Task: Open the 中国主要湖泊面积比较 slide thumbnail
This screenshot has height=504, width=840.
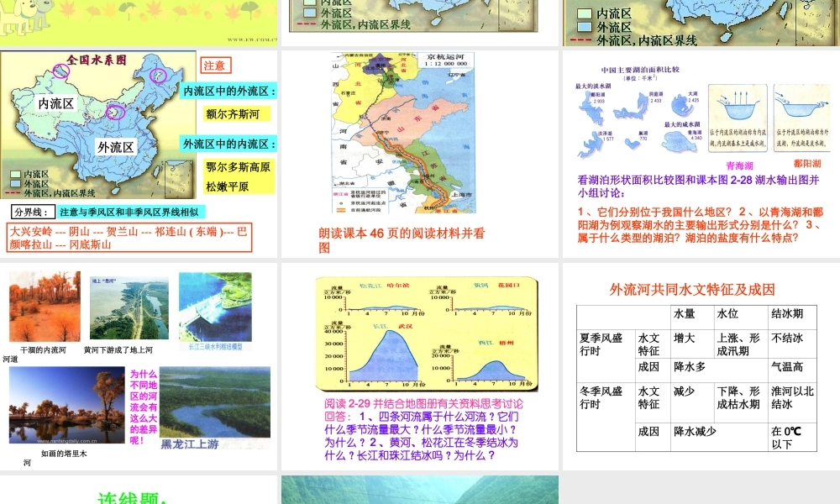Action: click(x=701, y=154)
